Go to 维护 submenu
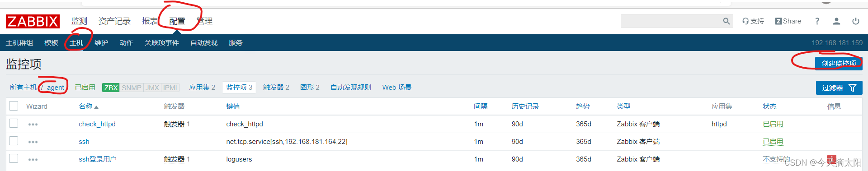Viewport: 868px width, 171px height. click(101, 43)
